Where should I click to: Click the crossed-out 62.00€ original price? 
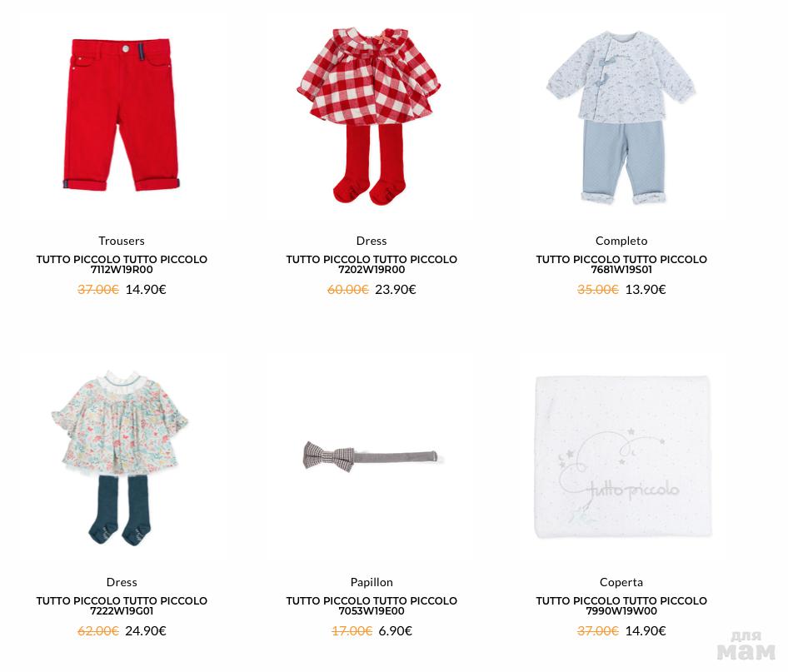(x=98, y=631)
